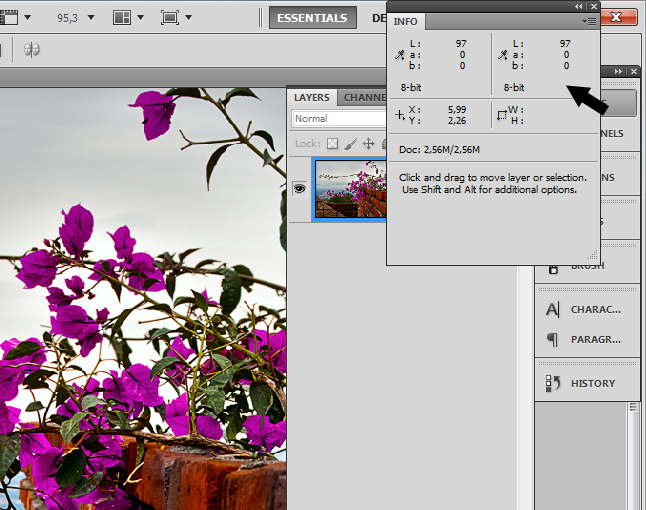Click the Character panel A icon
646x510 pixels.
coord(552,309)
